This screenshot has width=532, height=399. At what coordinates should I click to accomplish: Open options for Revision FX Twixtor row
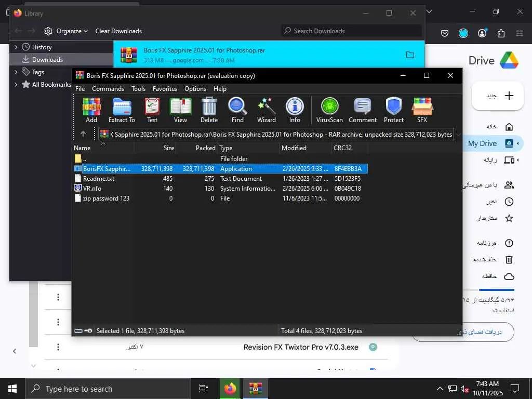tap(58, 347)
